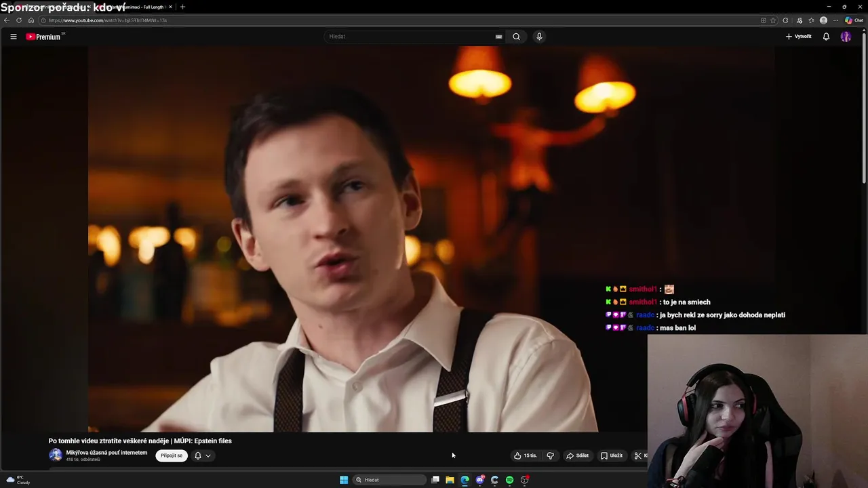Open the browser home page
The image size is (868, 488).
pos(31,20)
